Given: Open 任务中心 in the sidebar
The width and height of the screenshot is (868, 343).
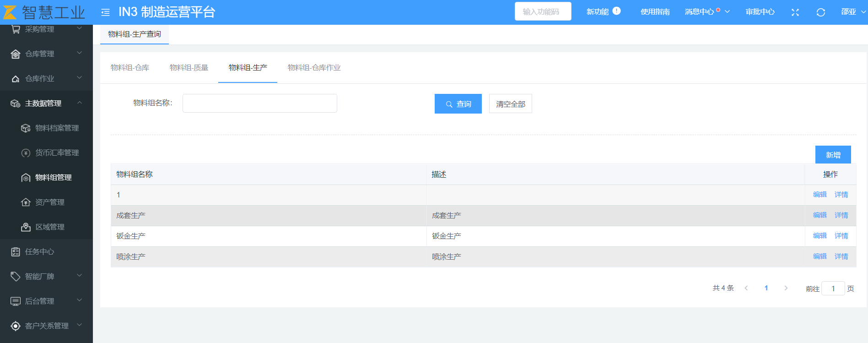Looking at the screenshot, I should [39, 252].
